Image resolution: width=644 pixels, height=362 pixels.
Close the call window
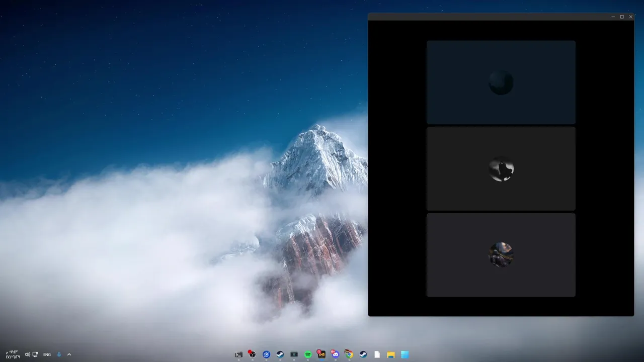point(630,17)
